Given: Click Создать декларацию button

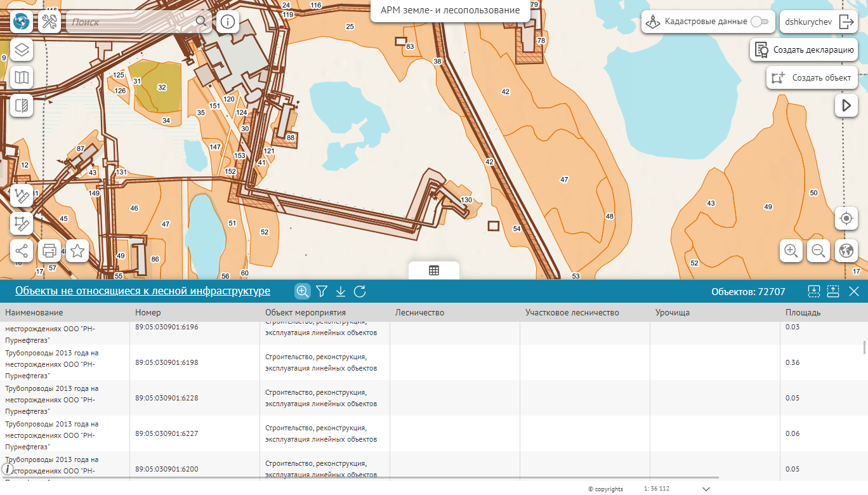Looking at the screenshot, I should pos(804,49).
